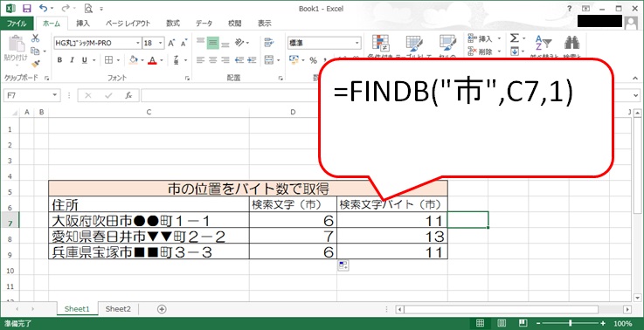Click the Font Color A icon
644x330 pixels.
(152, 60)
